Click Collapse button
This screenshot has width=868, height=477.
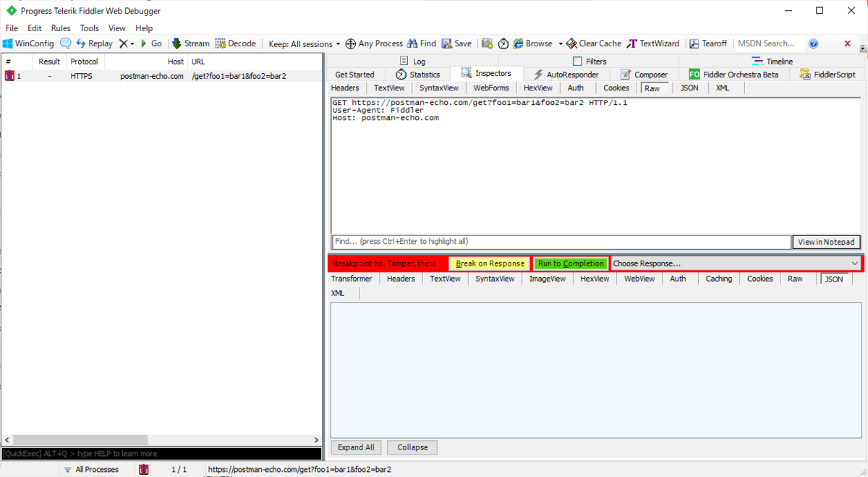pyautogui.click(x=412, y=447)
